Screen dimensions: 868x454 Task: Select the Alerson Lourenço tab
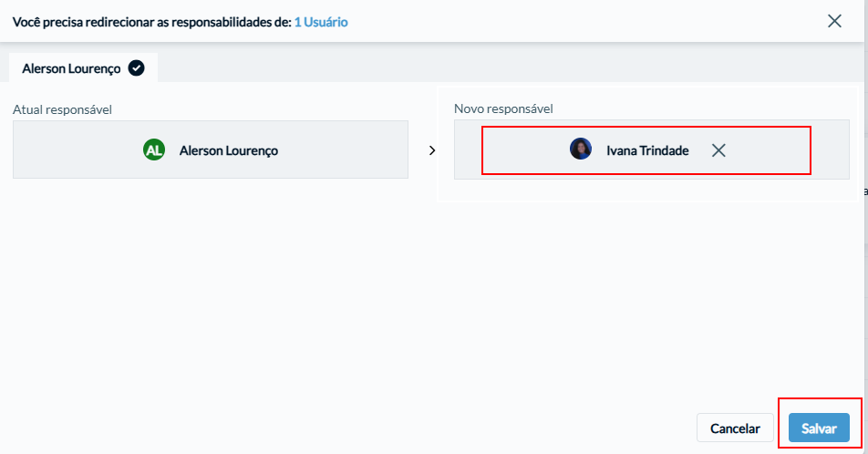click(x=83, y=67)
